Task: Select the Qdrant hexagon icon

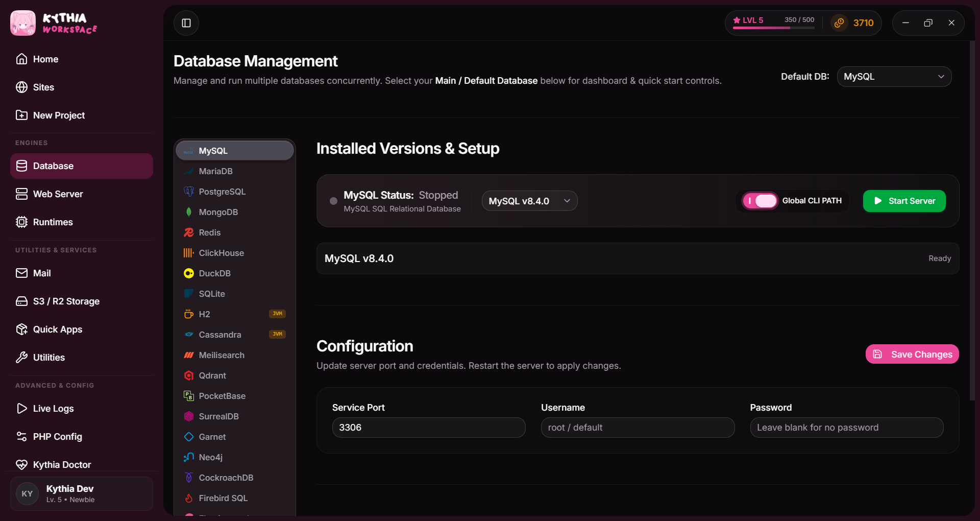Action: coord(189,375)
